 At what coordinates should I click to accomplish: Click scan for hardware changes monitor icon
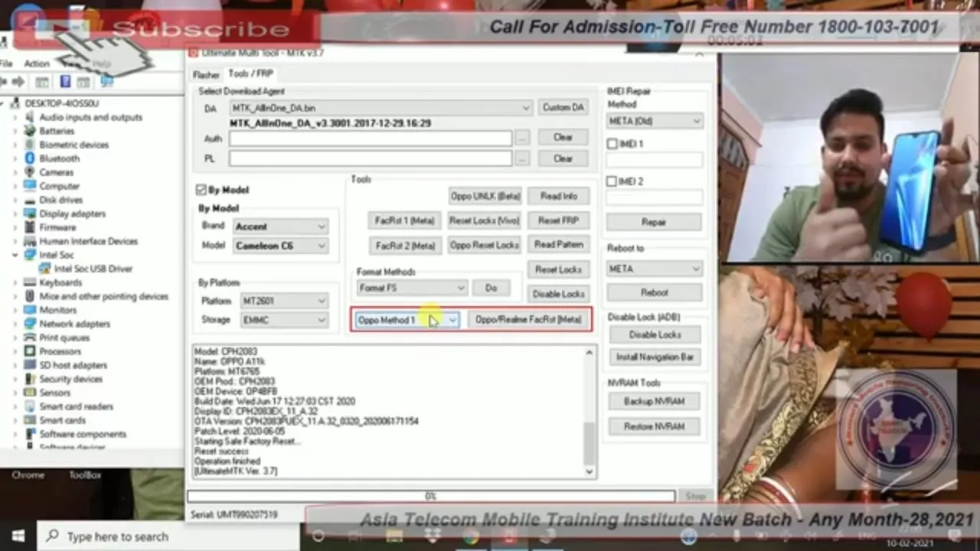pyautogui.click(x=106, y=81)
